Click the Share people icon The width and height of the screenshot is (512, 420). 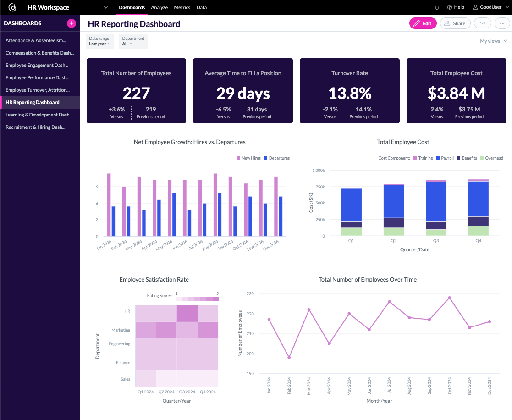click(x=447, y=23)
